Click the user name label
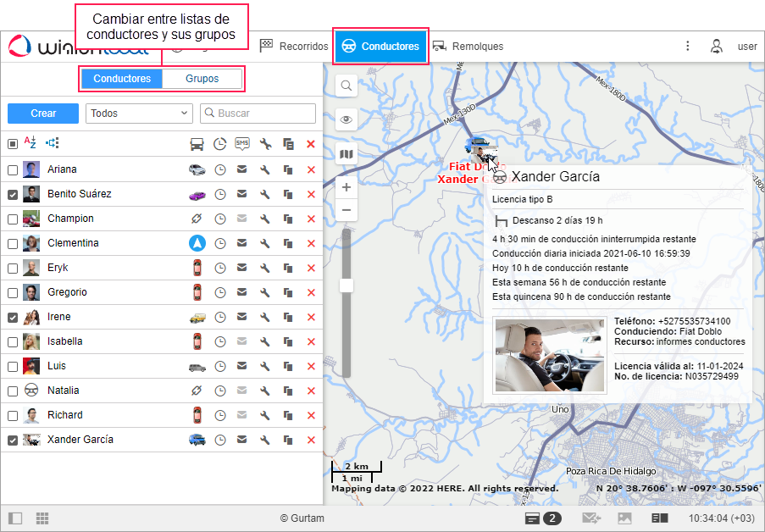This screenshot has width=765, height=532. 747,47
